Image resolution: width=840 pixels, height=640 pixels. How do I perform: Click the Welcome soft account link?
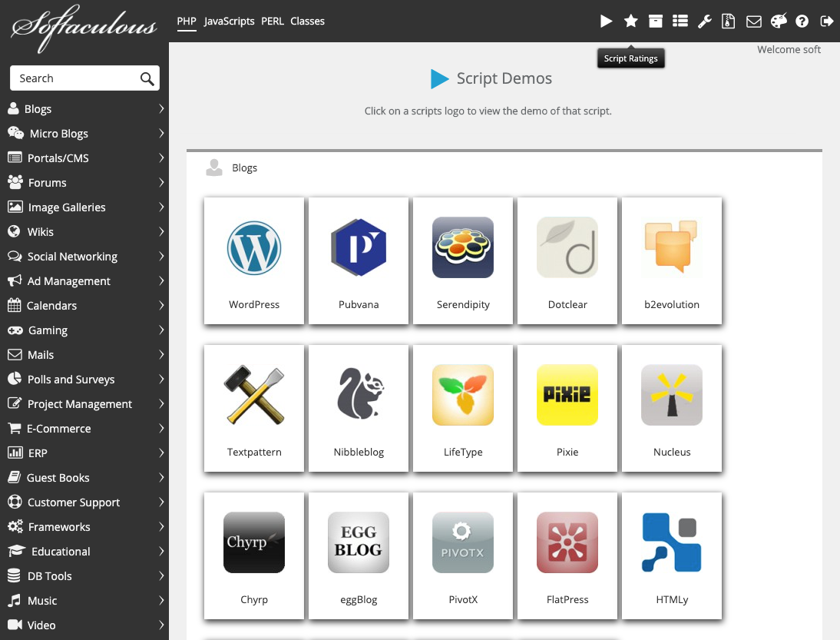coord(789,49)
